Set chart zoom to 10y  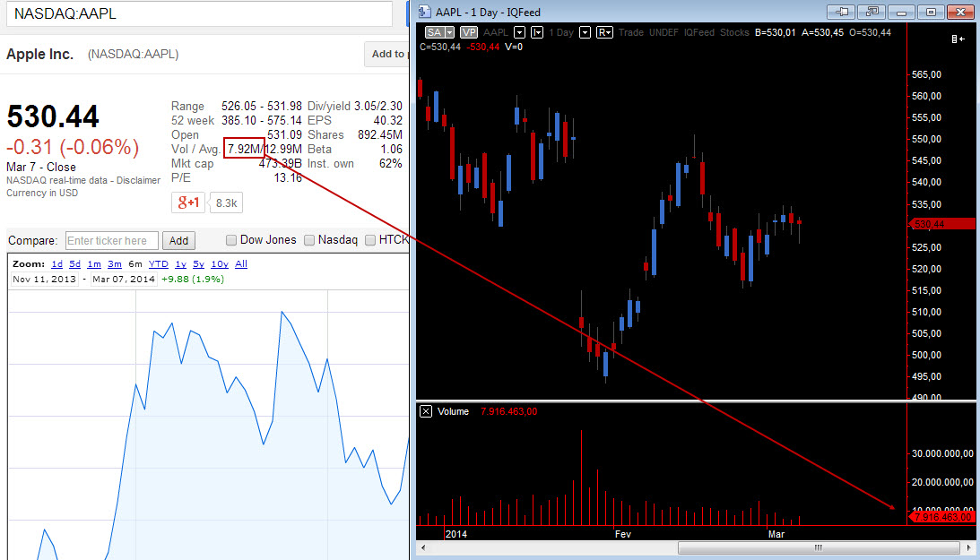(220, 264)
